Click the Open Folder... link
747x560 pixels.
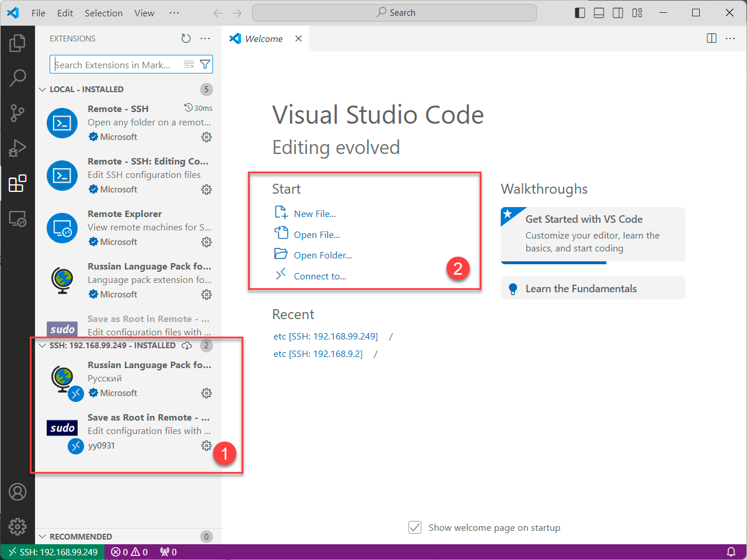point(322,256)
